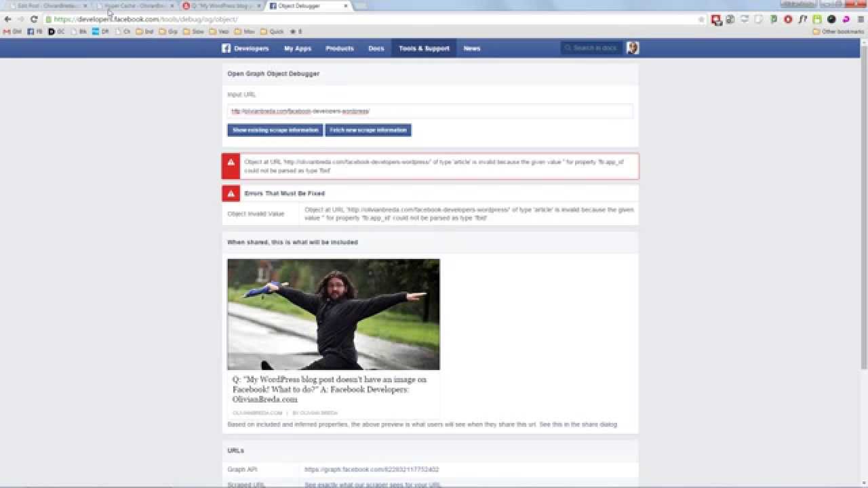Screen dimensions: 868x488
Task: Click the browser back arrow
Action: coord(7,19)
